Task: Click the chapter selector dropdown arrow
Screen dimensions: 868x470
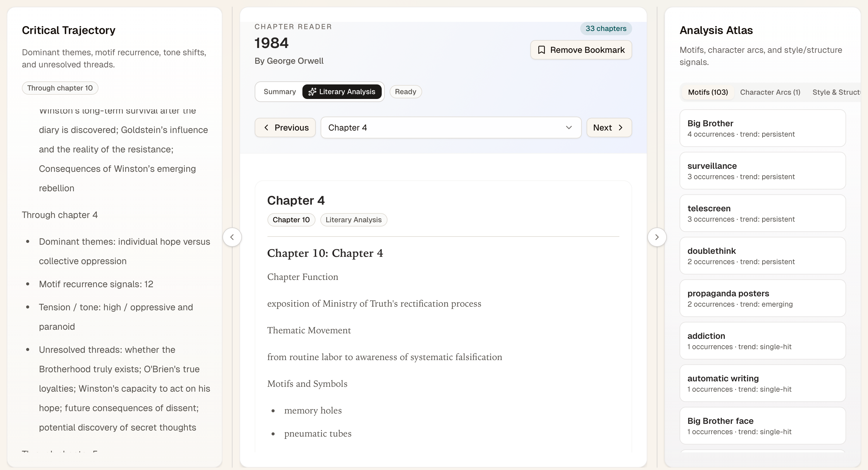Action: tap(569, 128)
